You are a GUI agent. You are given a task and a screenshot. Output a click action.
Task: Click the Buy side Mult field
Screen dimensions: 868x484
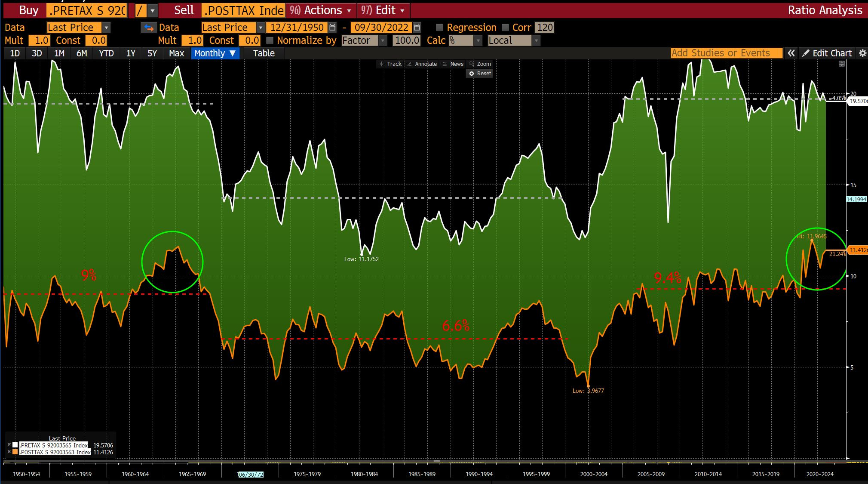click(x=39, y=40)
